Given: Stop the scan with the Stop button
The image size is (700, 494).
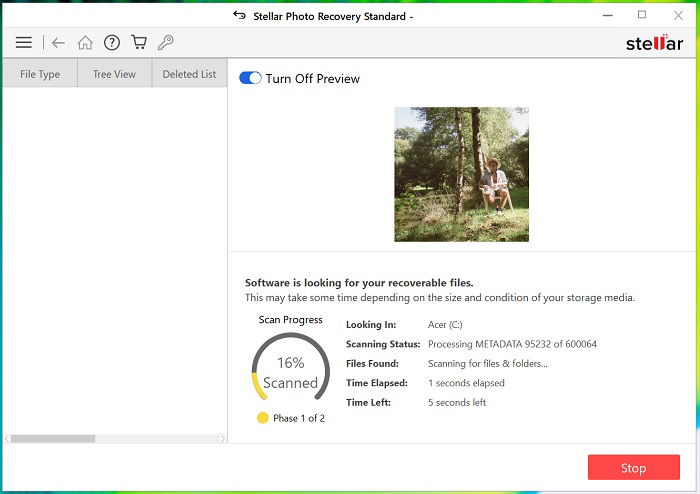Looking at the screenshot, I should pos(633,467).
